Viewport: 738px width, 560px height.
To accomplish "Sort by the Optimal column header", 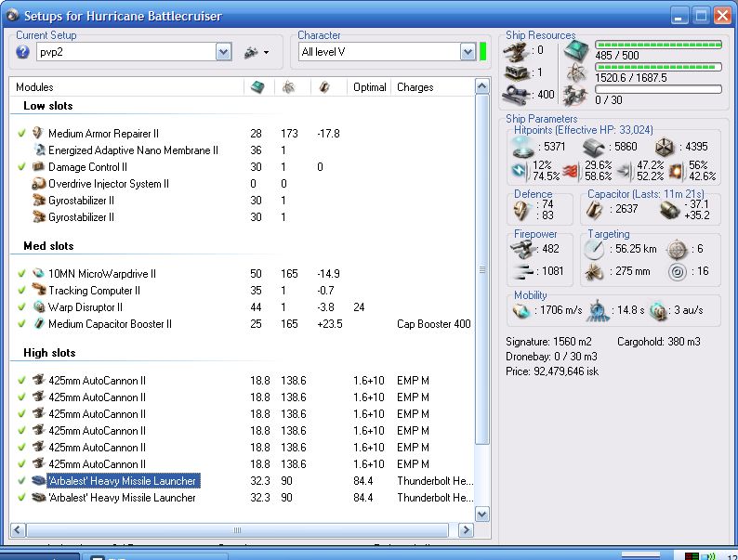I will (370, 87).
